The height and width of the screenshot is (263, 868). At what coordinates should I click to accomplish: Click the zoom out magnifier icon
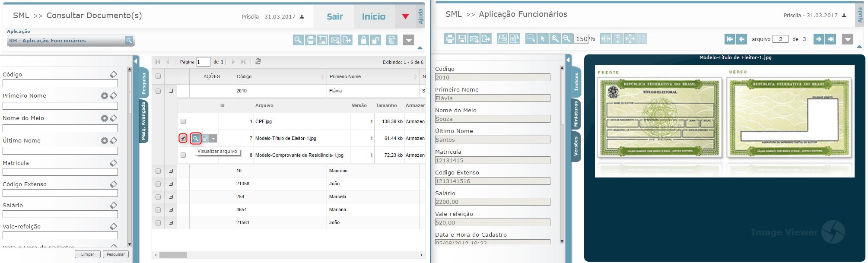(566, 39)
